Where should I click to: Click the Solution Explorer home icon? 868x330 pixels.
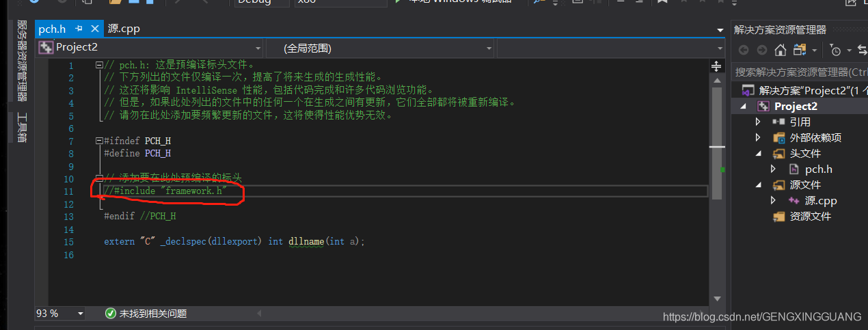point(780,50)
